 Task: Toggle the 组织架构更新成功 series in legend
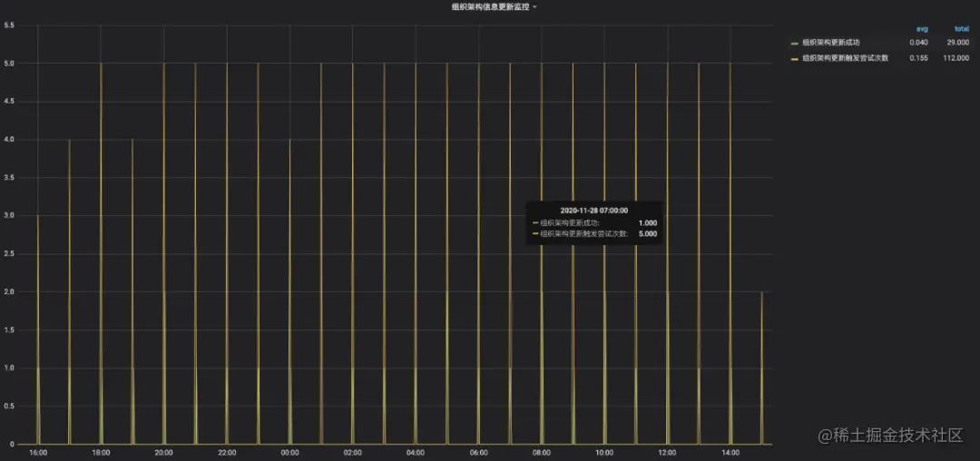point(830,43)
